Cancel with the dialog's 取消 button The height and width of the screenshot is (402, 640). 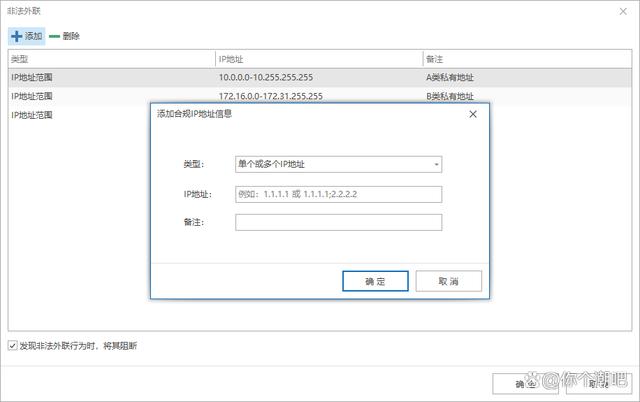449,281
